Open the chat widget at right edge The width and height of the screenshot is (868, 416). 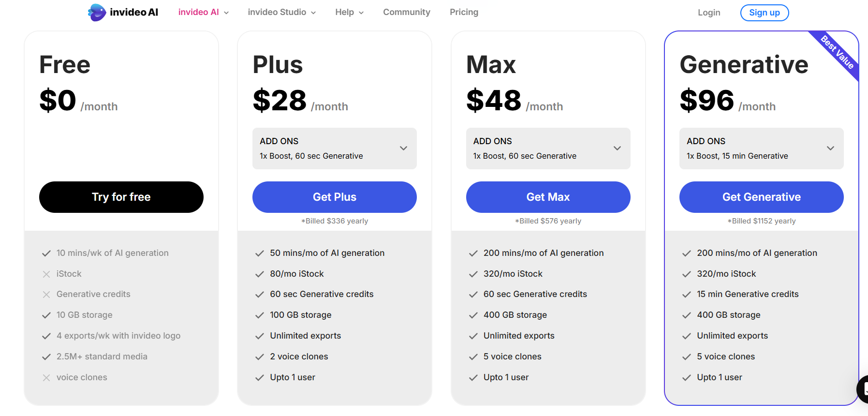[862, 389]
